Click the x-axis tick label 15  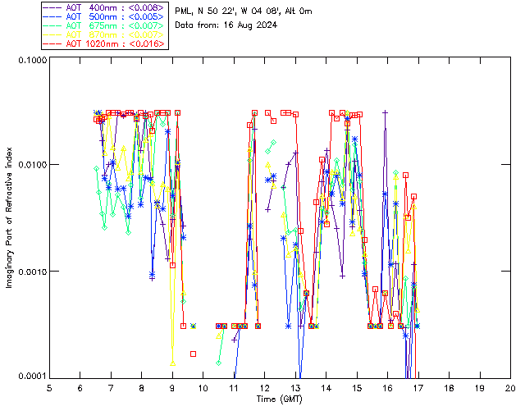[357, 388]
